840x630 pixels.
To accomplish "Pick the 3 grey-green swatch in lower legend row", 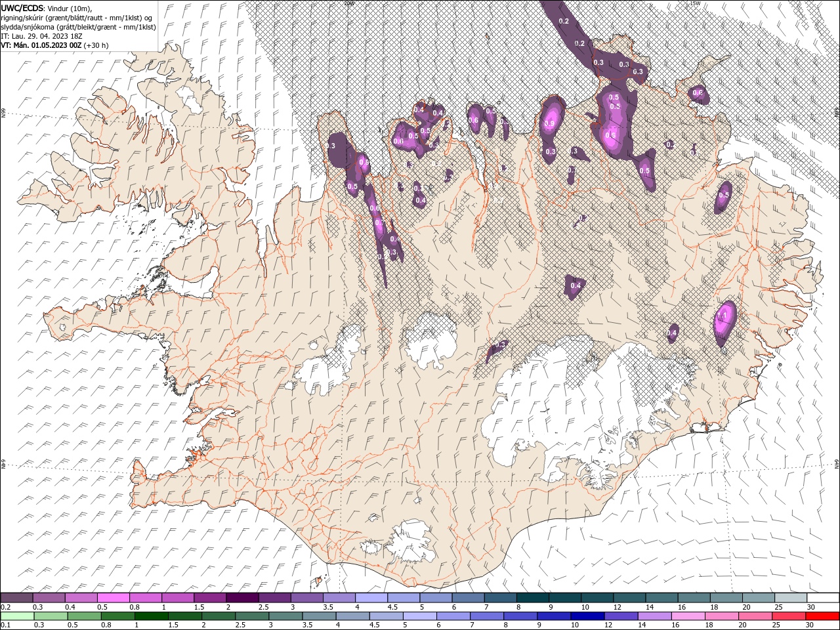I will 285,616.
